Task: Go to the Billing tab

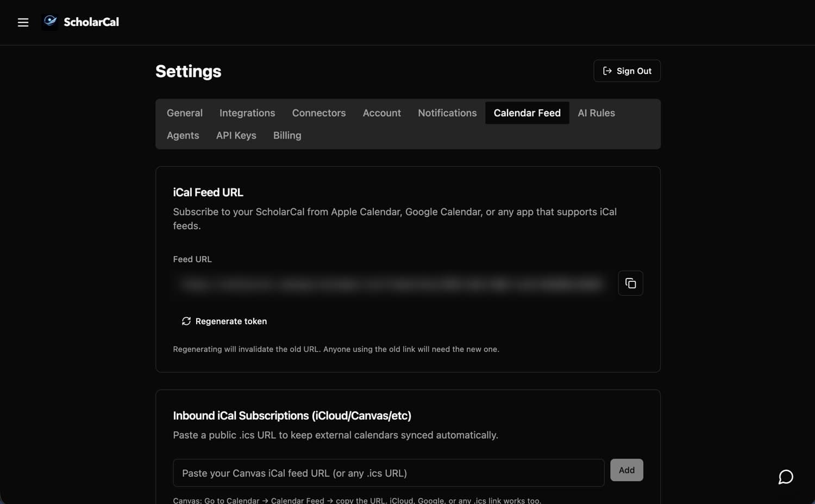Action: (x=287, y=135)
